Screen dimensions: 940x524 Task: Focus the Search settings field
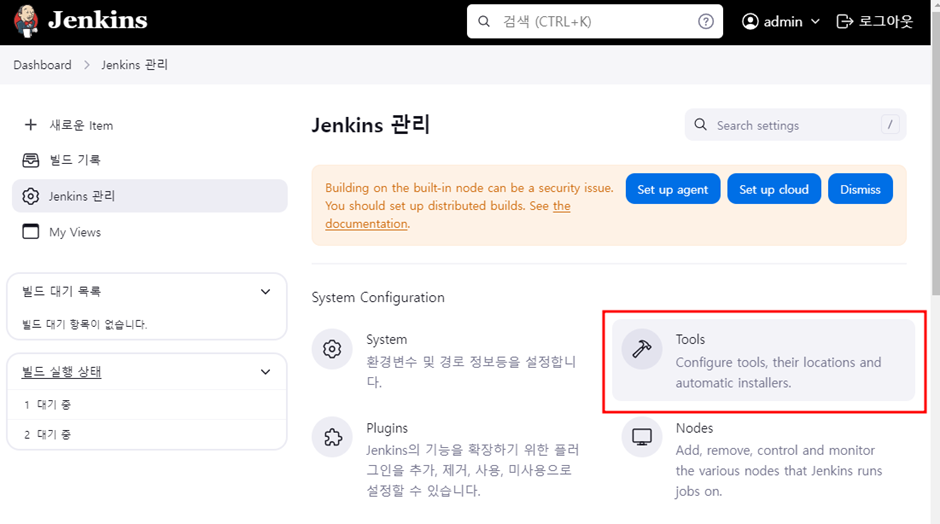pos(795,125)
